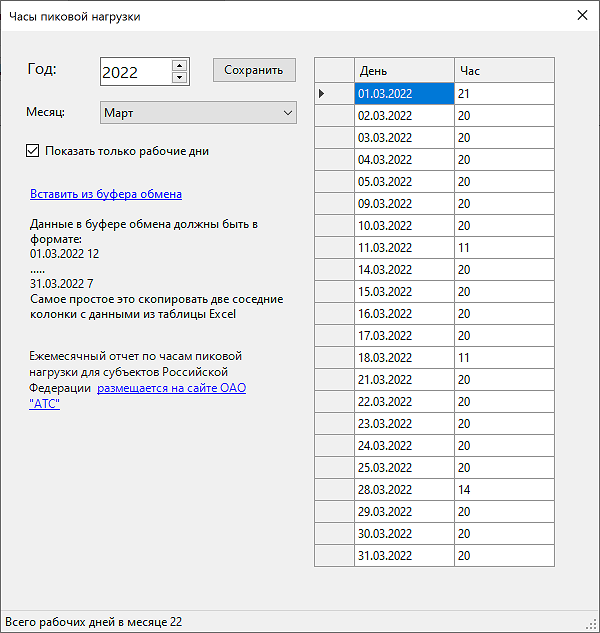Select the hour cell for 30.03.2022
Viewport: 600px width, 633px height.
point(504,534)
